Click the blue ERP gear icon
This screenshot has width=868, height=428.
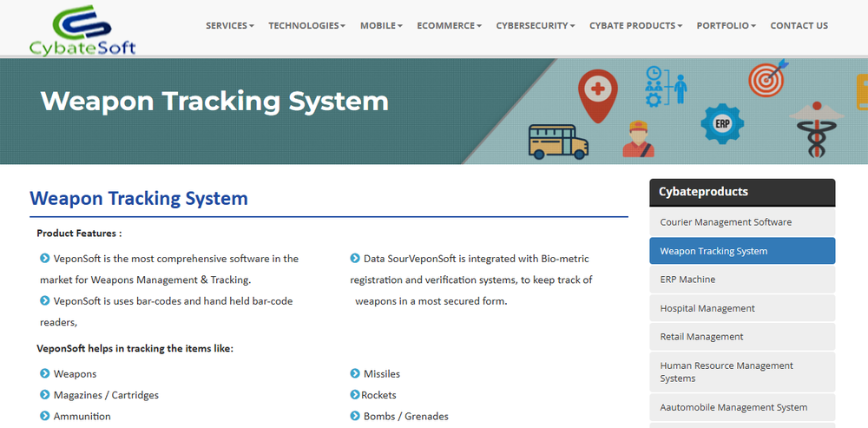click(722, 124)
